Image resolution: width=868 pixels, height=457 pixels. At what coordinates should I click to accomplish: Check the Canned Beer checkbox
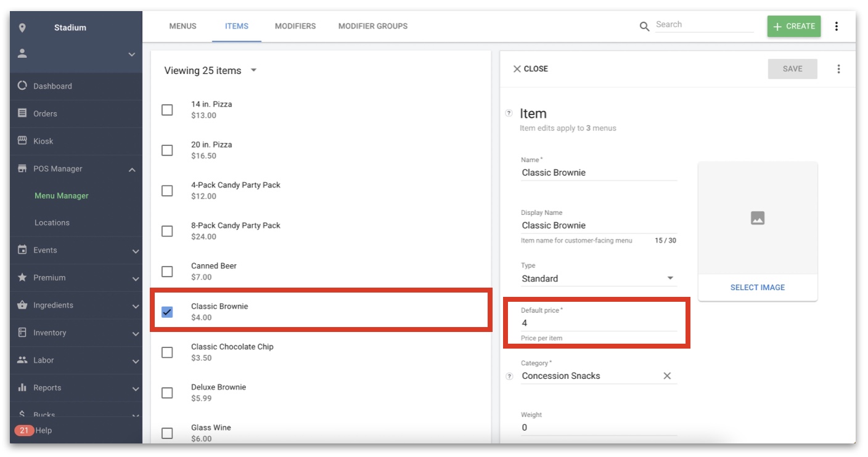coord(167,272)
